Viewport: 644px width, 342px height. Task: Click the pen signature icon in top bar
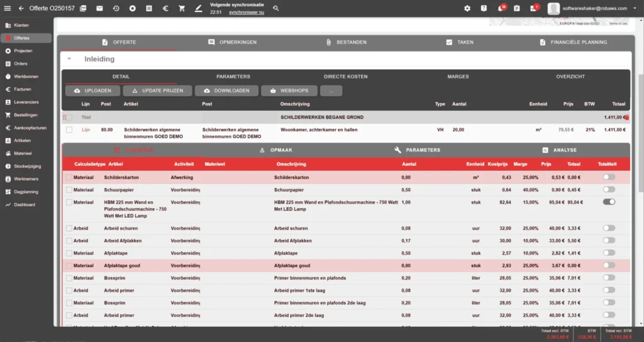coord(198,8)
